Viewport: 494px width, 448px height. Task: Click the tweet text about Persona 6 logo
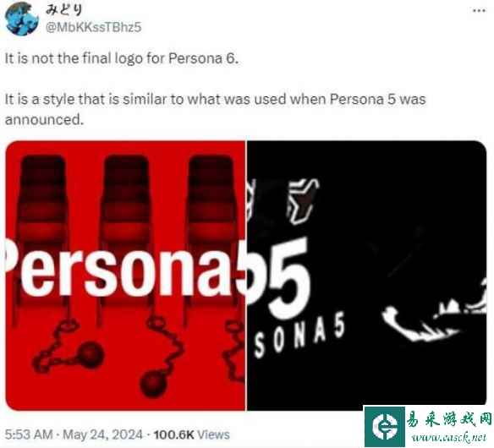(122, 59)
